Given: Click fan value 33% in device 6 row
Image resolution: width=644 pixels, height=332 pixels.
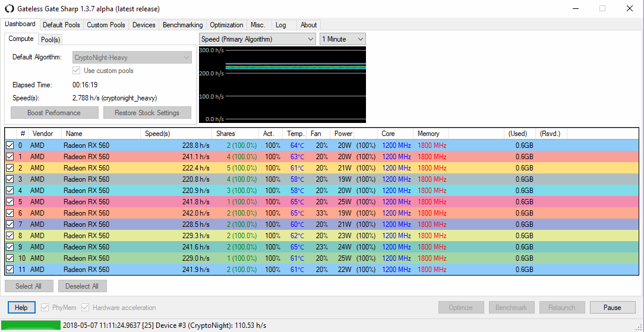Looking at the screenshot, I should [321, 213].
